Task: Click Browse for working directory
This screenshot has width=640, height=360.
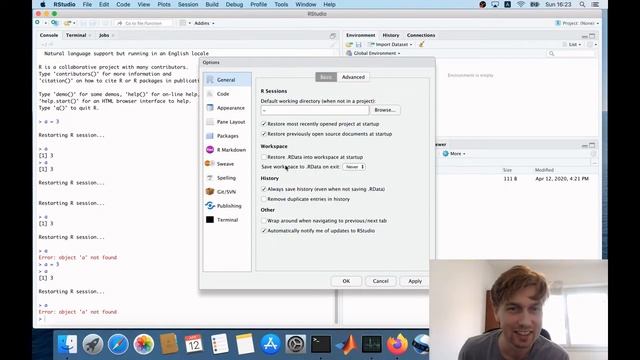Action: (385, 110)
